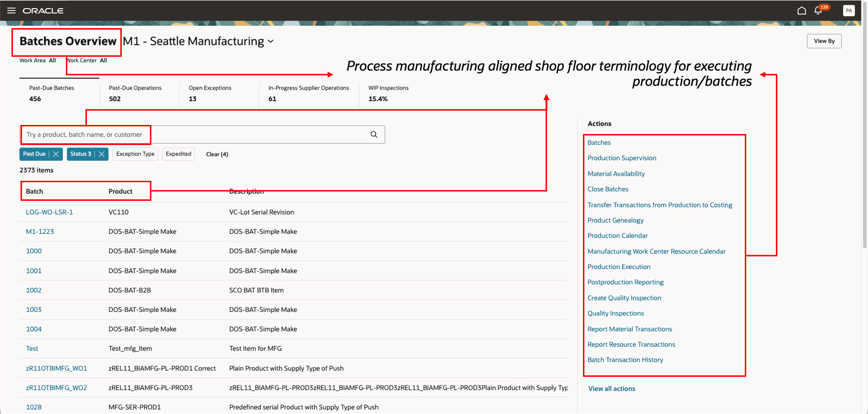Toggle the Expedited filter chip
Viewport: 868px width, 414px height.
179,154
